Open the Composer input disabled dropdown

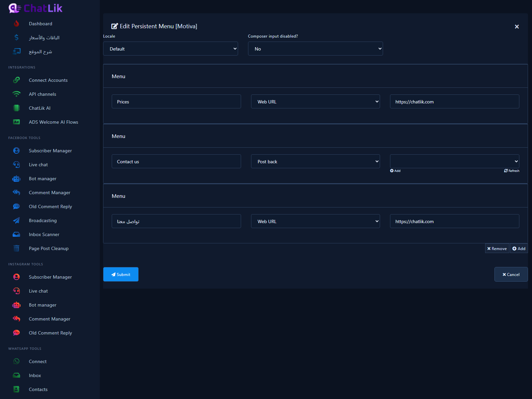(x=316, y=49)
